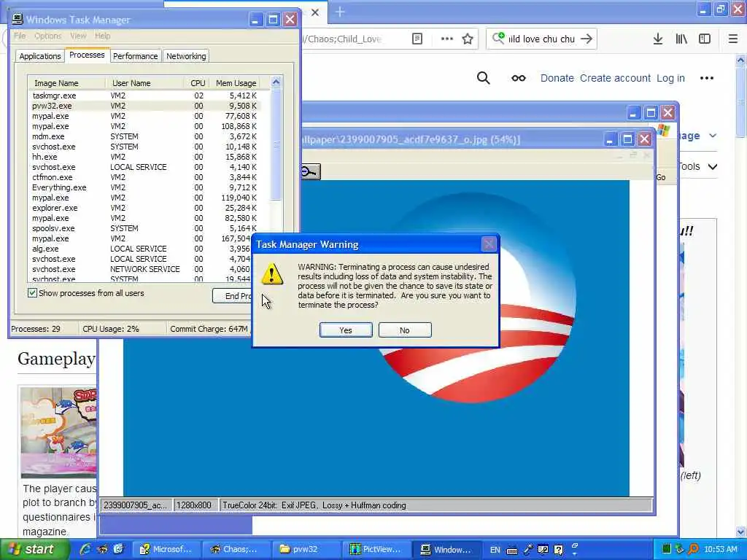This screenshot has width=747, height=560.
Task: Select the Everything.exe process row
Action: click(x=144, y=187)
